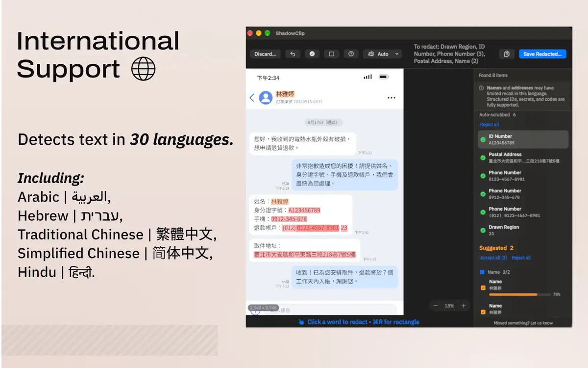Click the undo arrow in the ShadowClip toolbar
Image resolution: width=588 pixels, height=368 pixels.
coord(293,54)
